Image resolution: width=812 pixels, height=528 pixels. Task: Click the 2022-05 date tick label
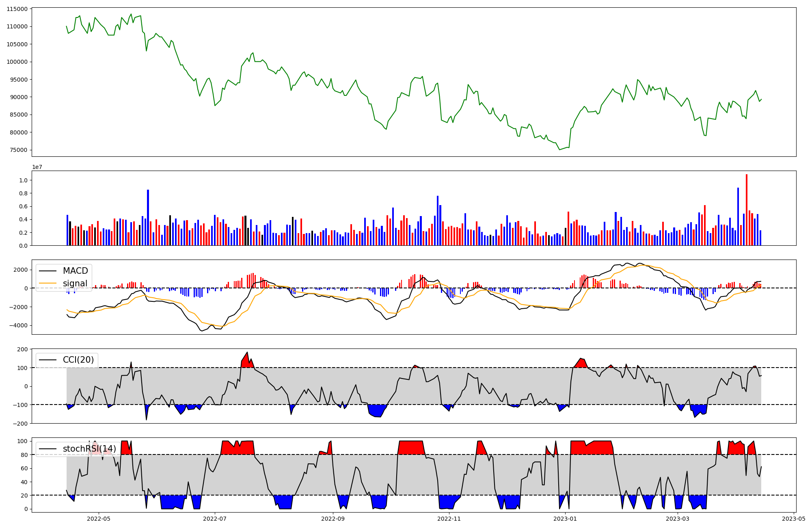point(99,519)
